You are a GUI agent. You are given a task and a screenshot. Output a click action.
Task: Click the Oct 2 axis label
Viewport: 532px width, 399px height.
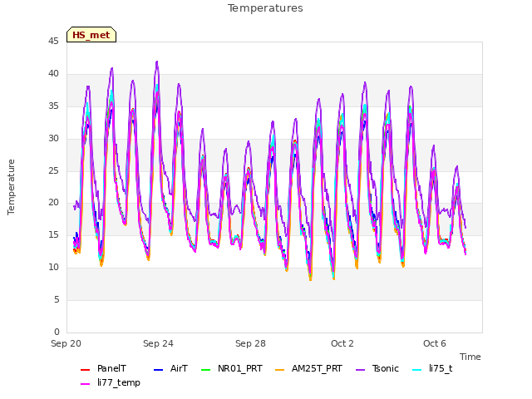click(342, 343)
